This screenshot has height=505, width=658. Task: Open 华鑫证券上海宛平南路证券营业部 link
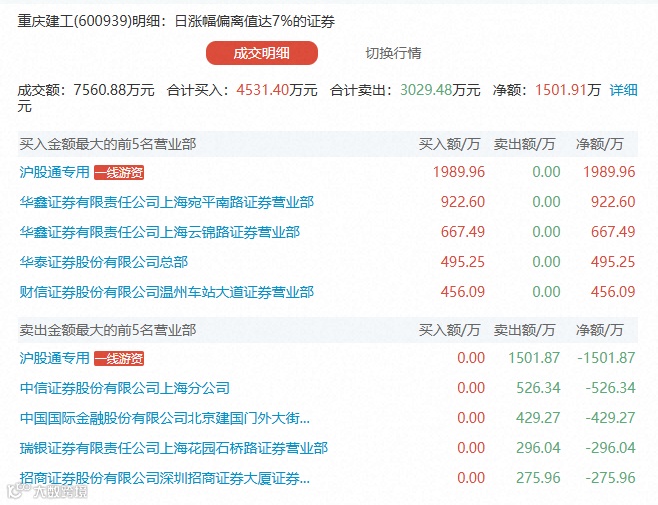pos(167,202)
